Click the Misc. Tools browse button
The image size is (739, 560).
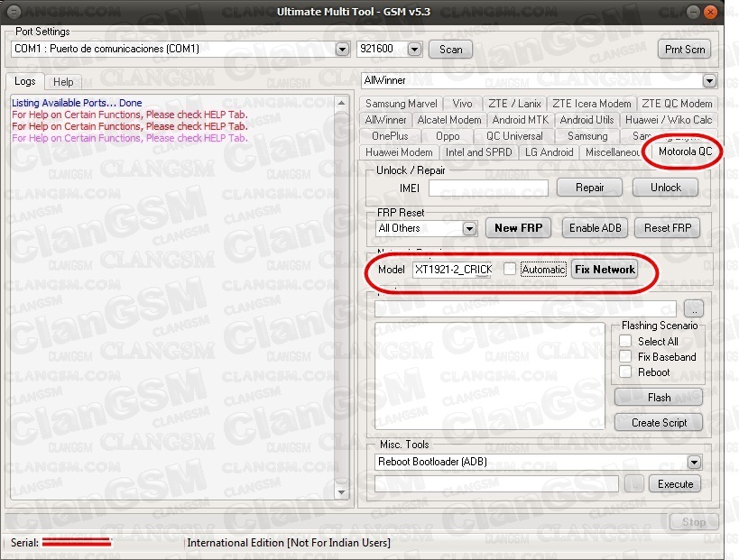click(x=634, y=483)
